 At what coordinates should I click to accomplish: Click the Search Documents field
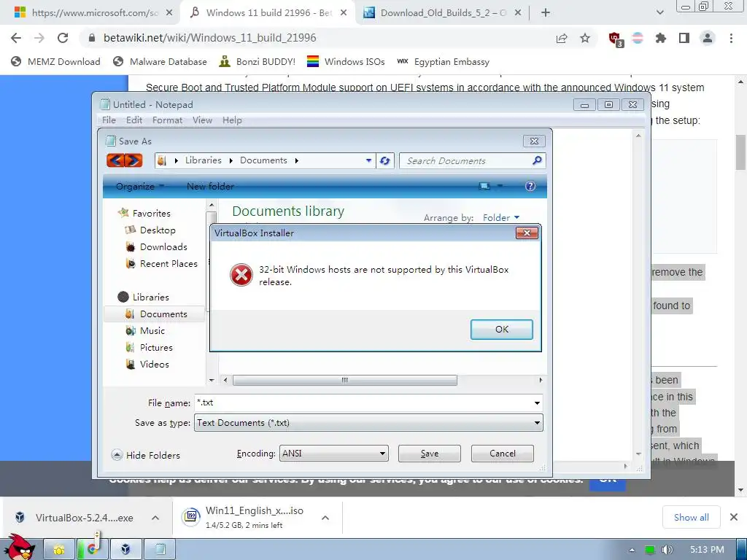(x=472, y=161)
